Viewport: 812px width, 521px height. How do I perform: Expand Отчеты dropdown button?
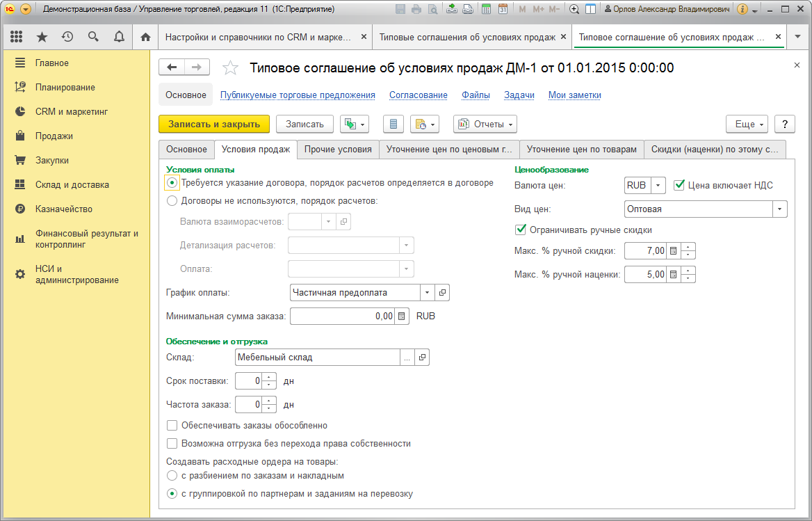(485, 125)
